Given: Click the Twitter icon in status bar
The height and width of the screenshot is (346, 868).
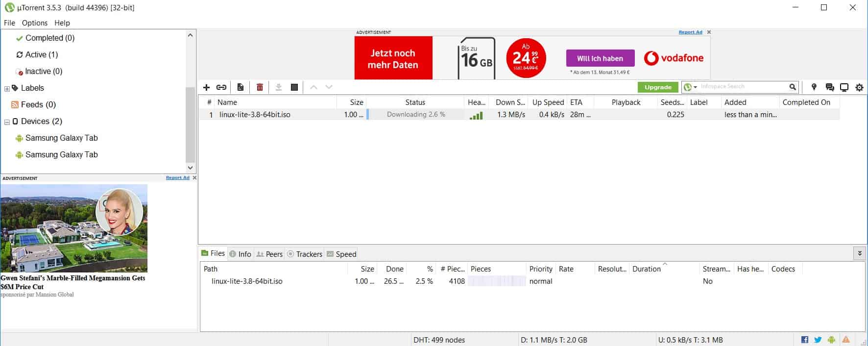Looking at the screenshot, I should [x=818, y=340].
